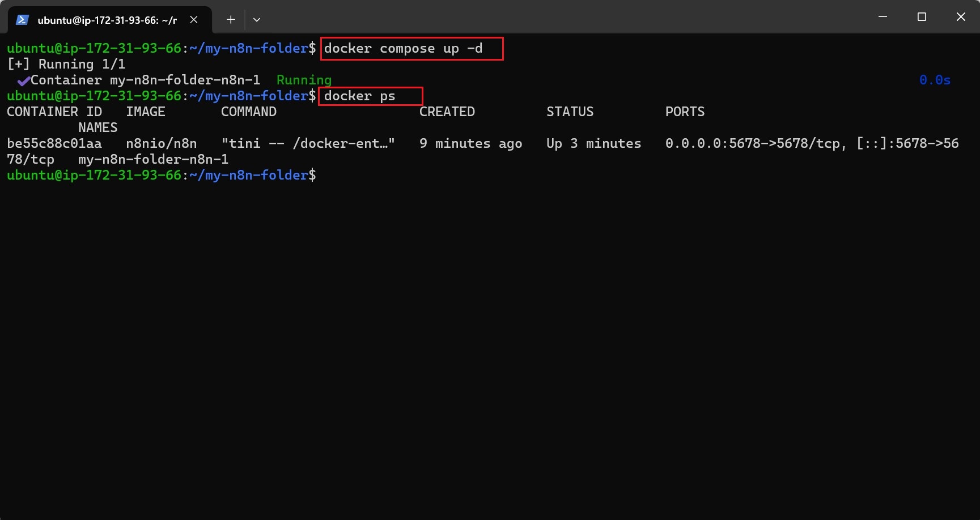Select the ubuntu@ip-172-31-93-66 tab title
980x520 pixels.
(x=107, y=20)
